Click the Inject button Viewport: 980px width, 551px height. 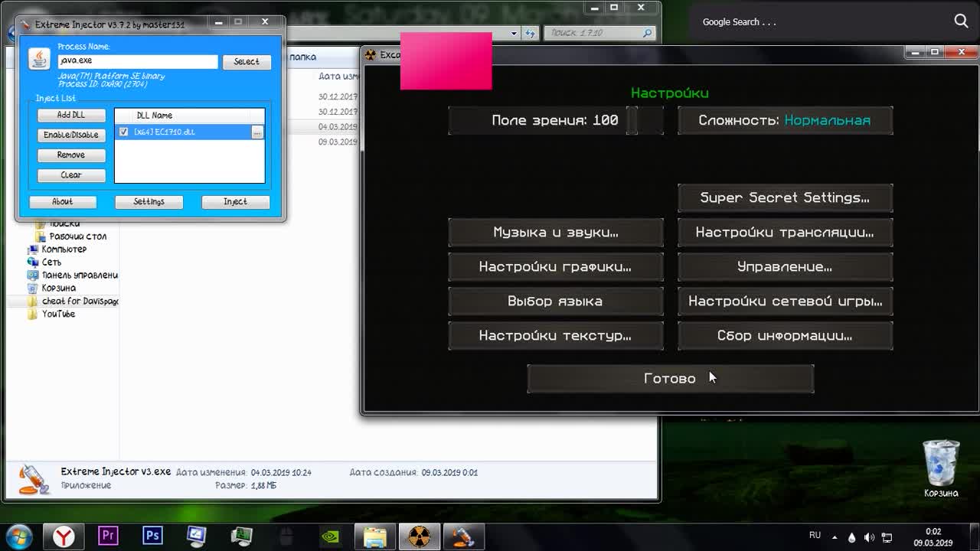coord(235,201)
